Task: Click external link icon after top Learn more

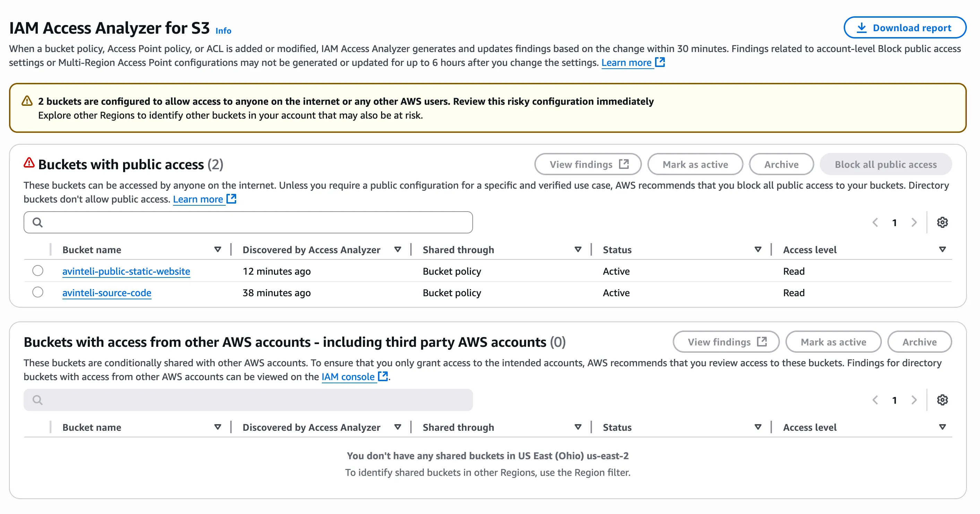Action: pyautogui.click(x=660, y=62)
